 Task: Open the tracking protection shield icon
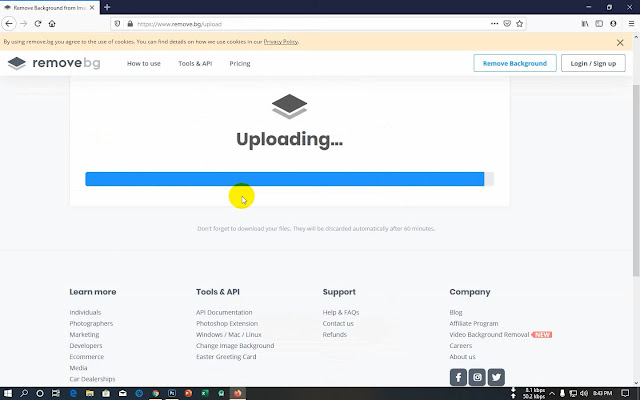[x=117, y=24]
